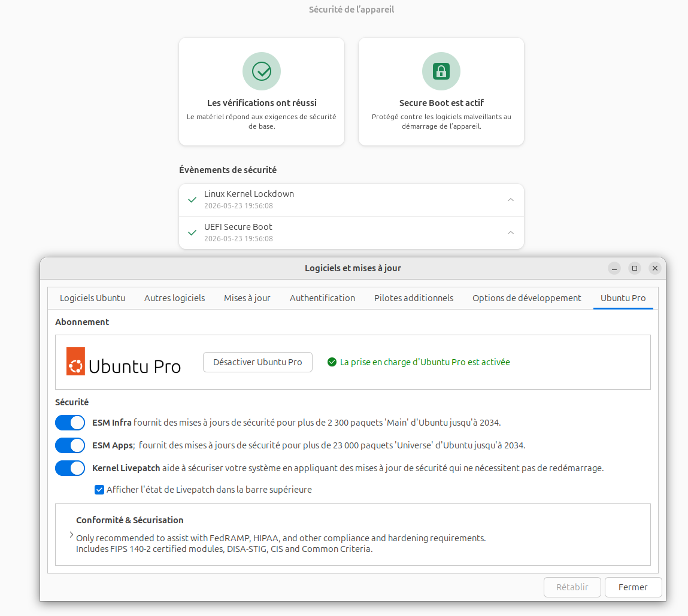The height and width of the screenshot is (616, 688).
Task: Disable the ESM Infra switch
Action: (70, 423)
